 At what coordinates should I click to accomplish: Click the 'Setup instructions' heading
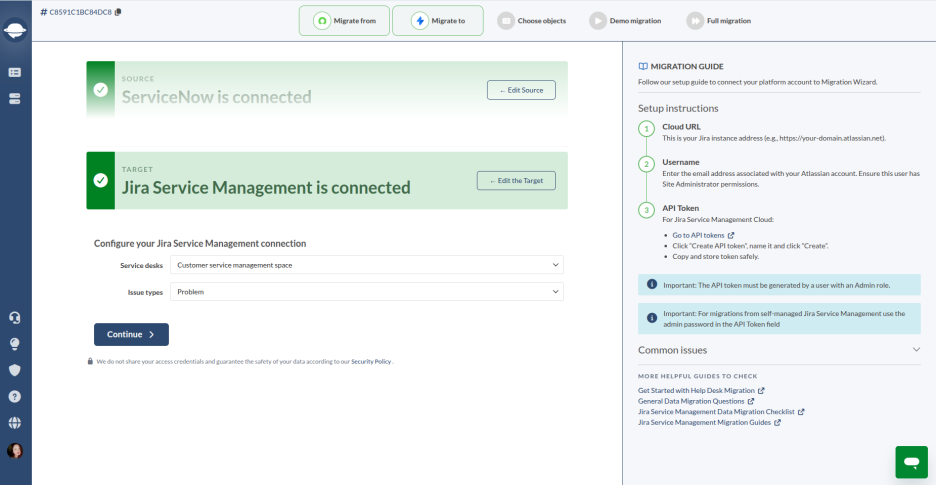coord(678,108)
